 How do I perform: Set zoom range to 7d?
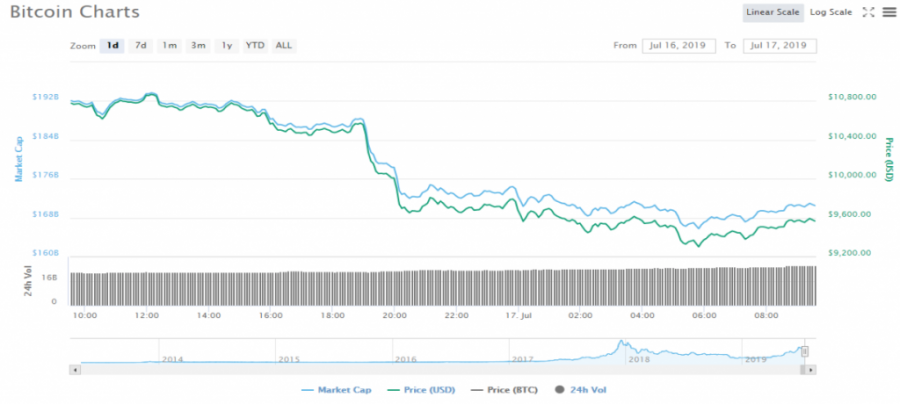pyautogui.click(x=141, y=45)
